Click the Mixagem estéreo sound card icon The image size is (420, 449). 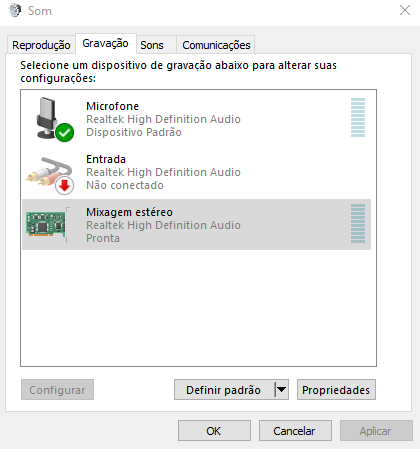(x=46, y=224)
